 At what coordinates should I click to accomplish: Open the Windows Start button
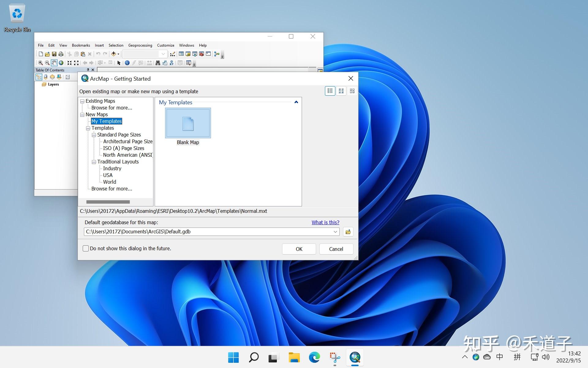tap(233, 357)
